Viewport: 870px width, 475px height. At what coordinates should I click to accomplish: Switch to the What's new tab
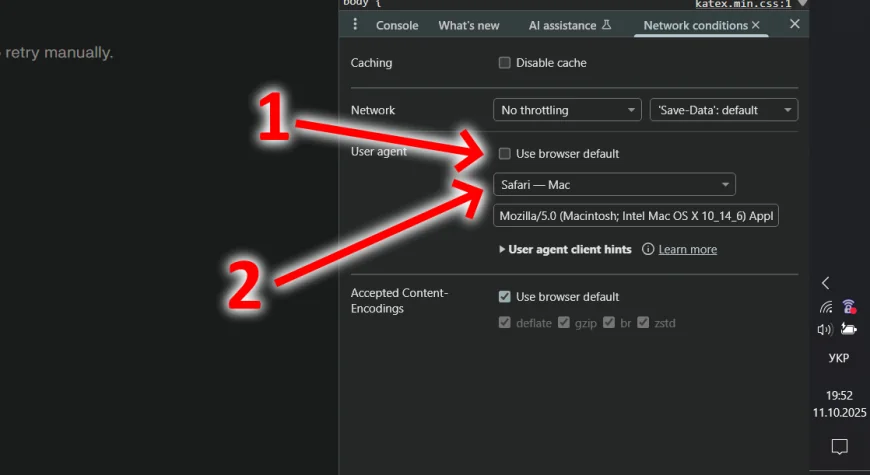(468, 25)
